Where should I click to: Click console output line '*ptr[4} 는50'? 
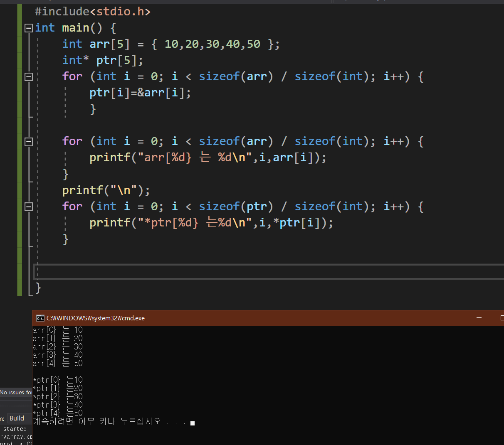tap(58, 413)
